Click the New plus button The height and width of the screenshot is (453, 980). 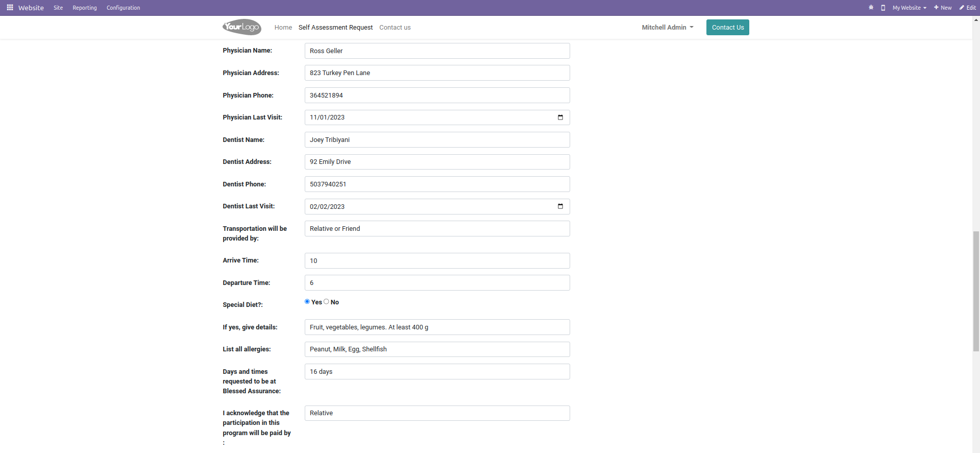[x=943, y=8]
